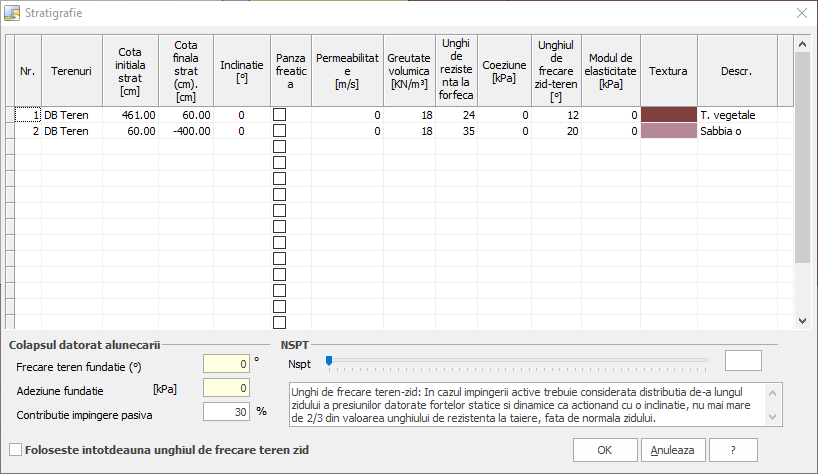Click the Contributie impingere pasiva input field
This screenshot has width=818, height=474.
click(226, 412)
